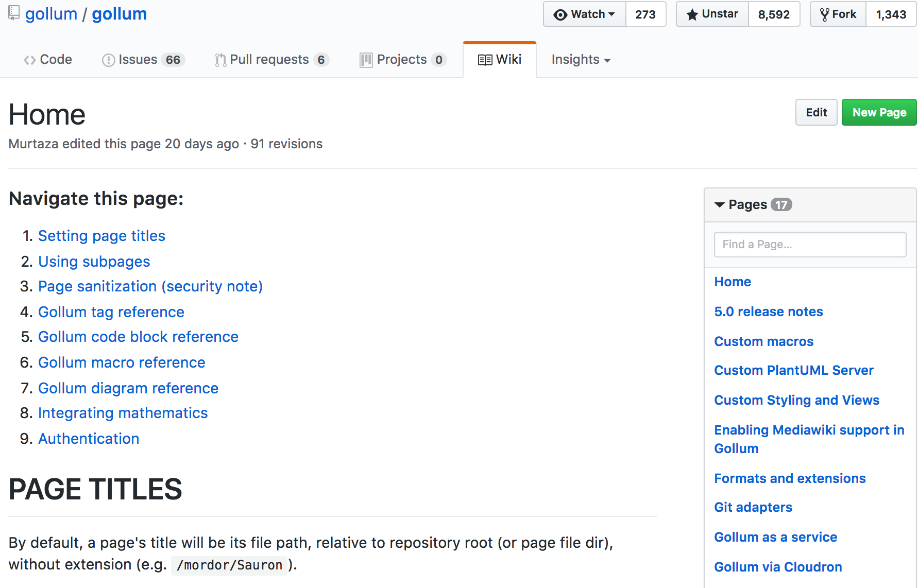Click the Edit button
This screenshot has height=588, width=918.
point(817,112)
